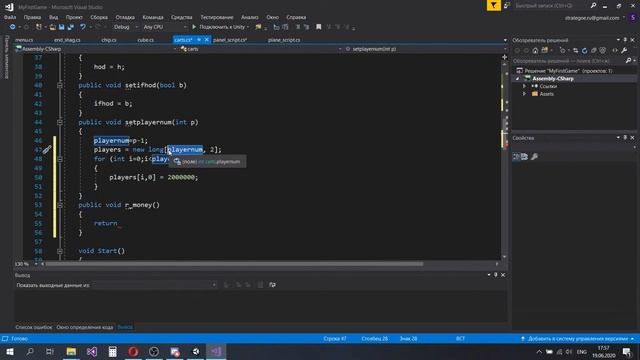This screenshot has height=360, width=640.
Task: Collapse the r_money method outline
Action: [60, 205]
